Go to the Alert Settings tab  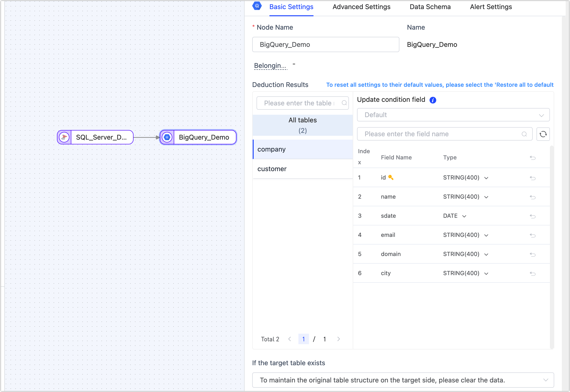coord(491,7)
